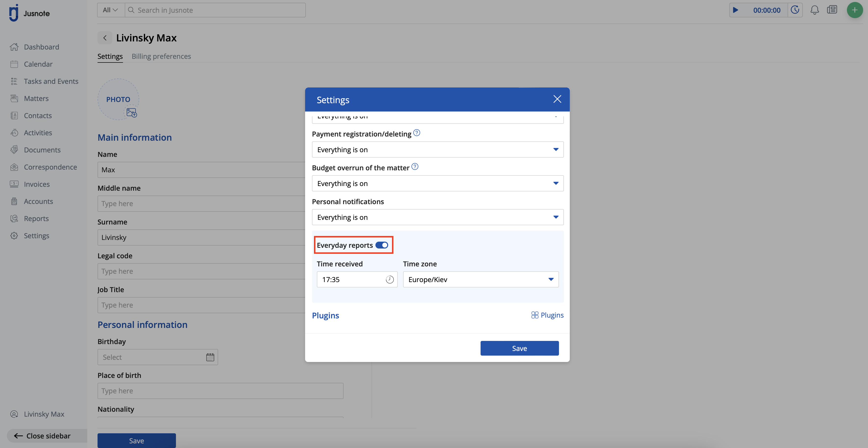Expand Budget overrun of the matter dropdown

[x=437, y=183]
